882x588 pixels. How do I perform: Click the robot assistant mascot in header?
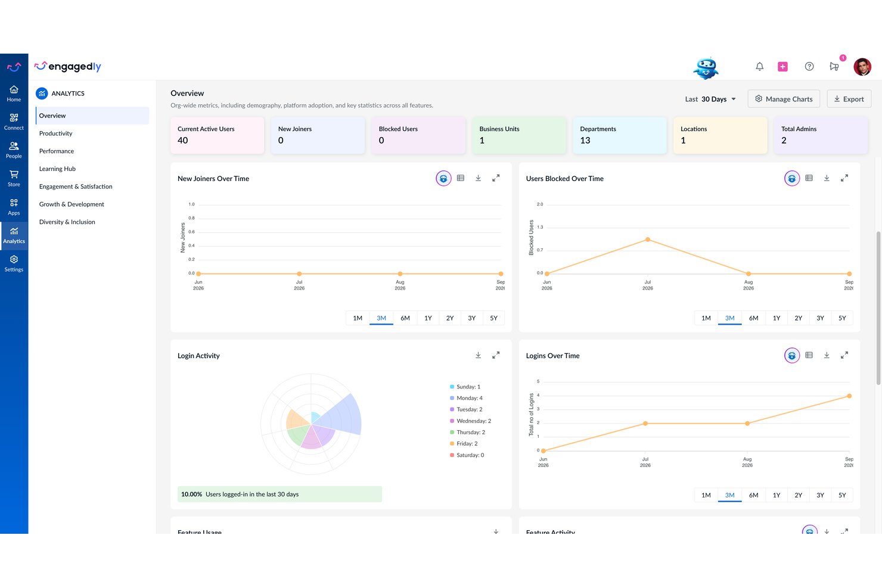tap(706, 68)
